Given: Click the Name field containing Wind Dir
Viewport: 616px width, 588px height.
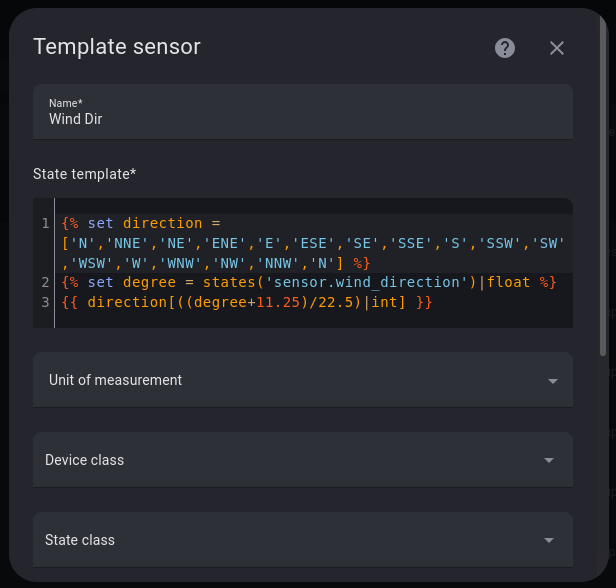Looking at the screenshot, I should (302, 118).
